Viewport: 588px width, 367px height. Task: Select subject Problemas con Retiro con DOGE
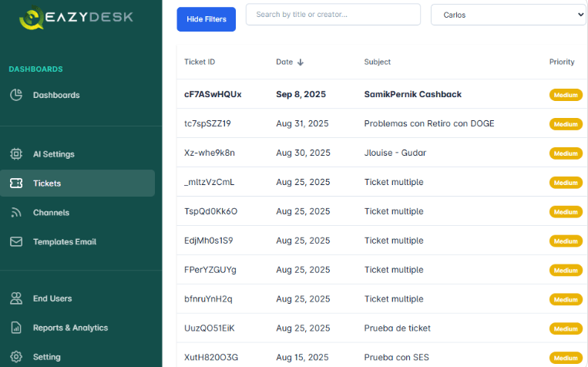coord(429,123)
